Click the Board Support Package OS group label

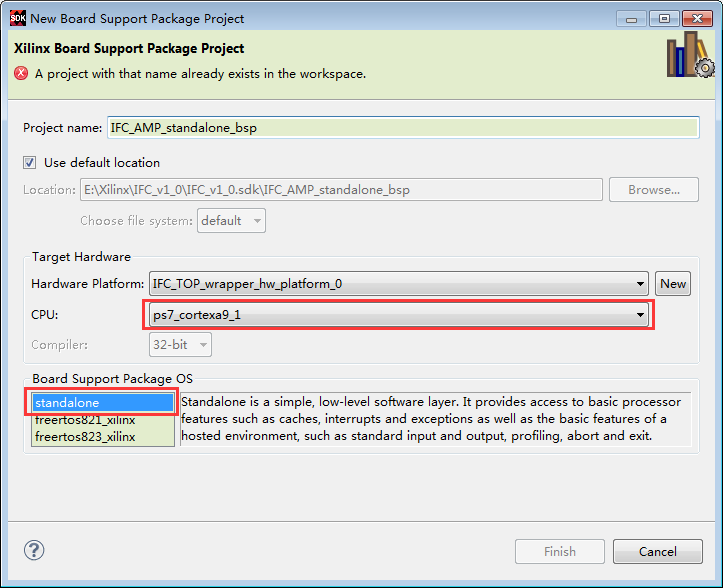pos(113,379)
